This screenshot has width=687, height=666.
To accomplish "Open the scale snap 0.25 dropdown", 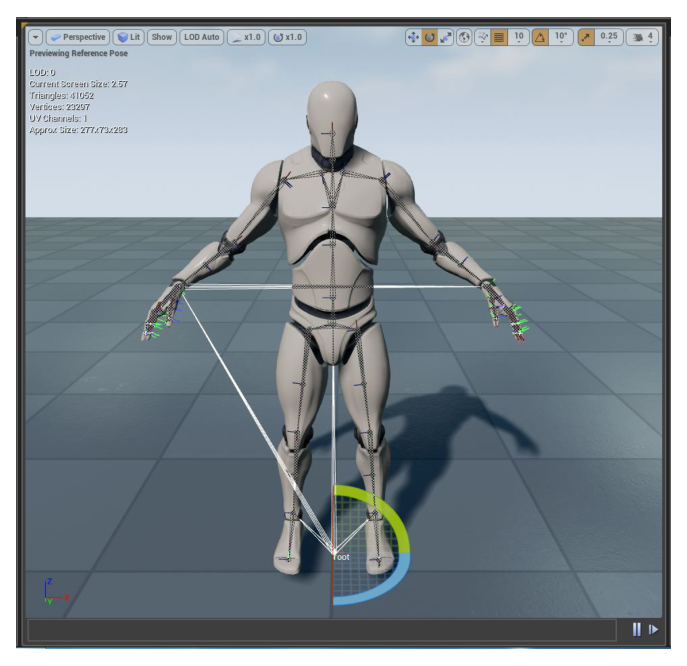I will 609,37.
